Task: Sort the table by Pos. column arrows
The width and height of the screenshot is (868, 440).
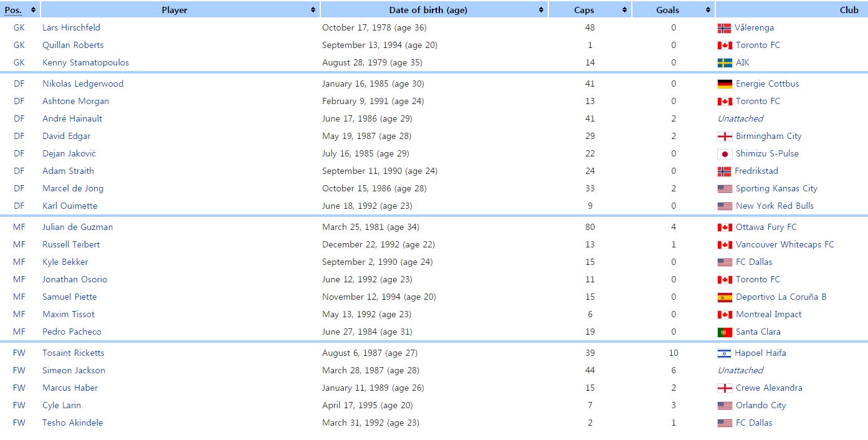Action: click(33, 10)
